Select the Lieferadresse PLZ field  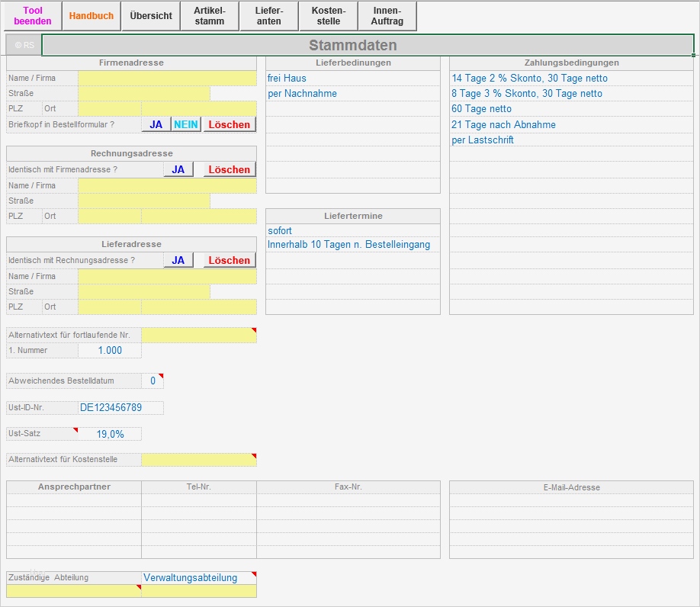(110, 307)
